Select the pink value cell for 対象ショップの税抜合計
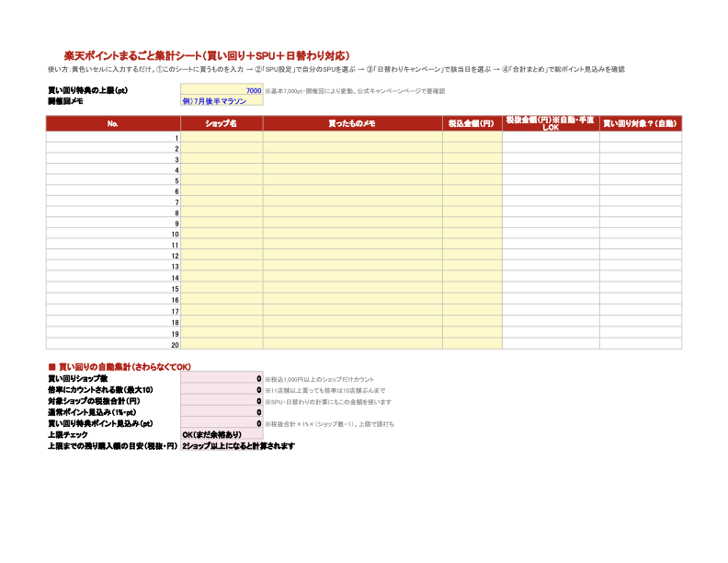 [222, 400]
